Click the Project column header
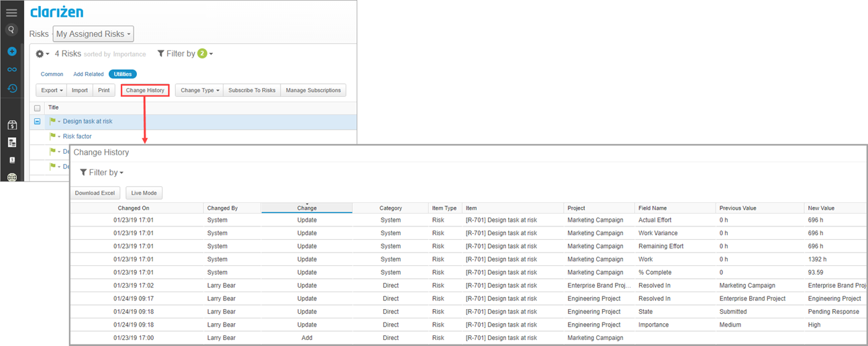Screen dimensions: 868x346 pyautogui.click(x=599, y=208)
